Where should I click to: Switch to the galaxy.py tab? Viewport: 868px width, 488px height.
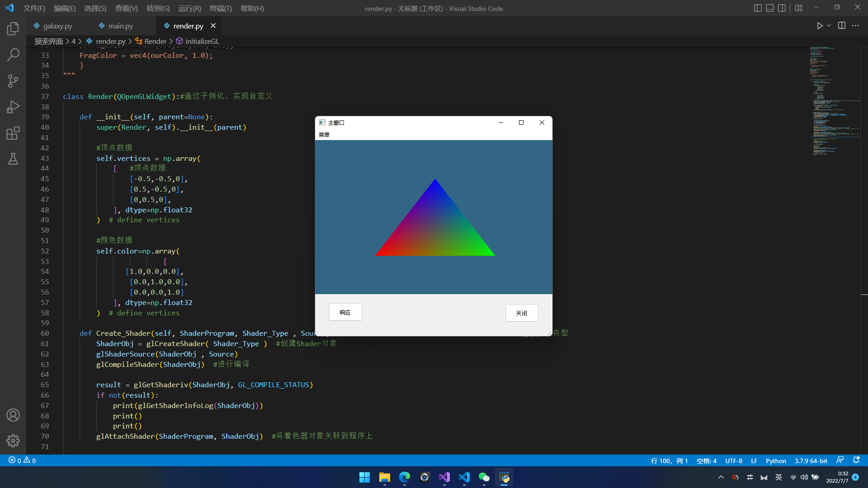[57, 26]
